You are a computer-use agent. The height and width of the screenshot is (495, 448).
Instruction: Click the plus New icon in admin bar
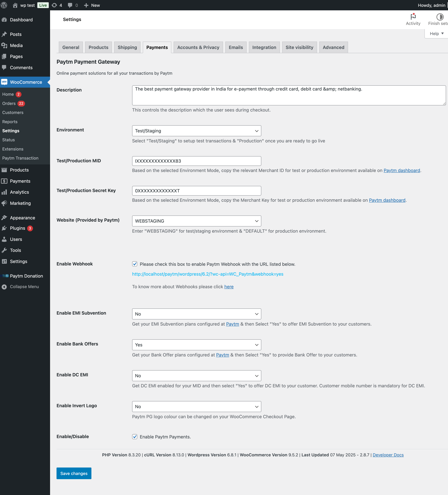tap(86, 5)
